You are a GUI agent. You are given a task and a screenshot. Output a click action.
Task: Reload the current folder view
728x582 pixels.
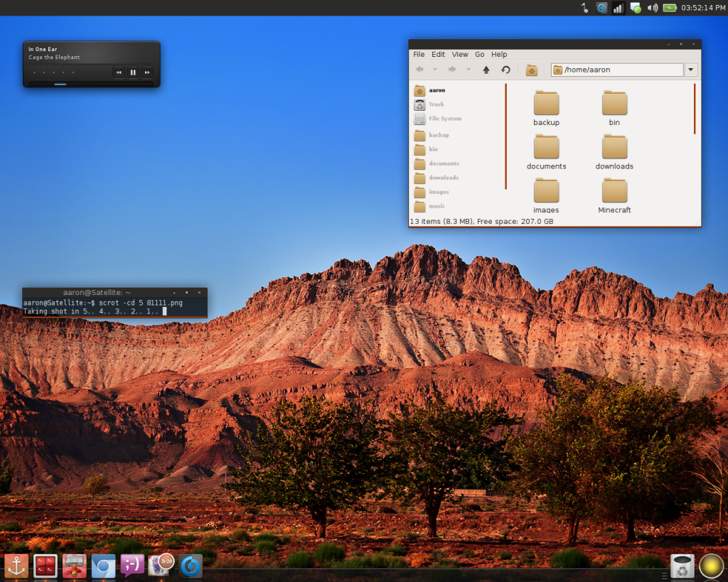[505, 70]
